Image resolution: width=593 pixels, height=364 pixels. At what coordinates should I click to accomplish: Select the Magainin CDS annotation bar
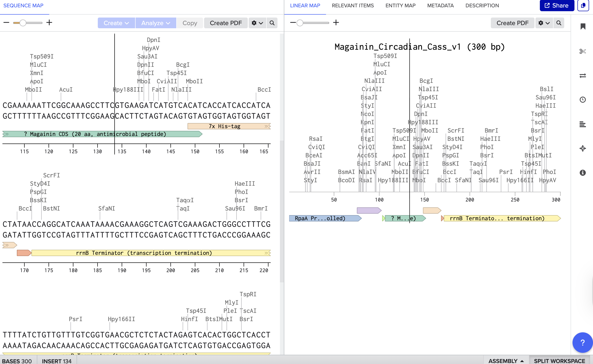point(102,134)
